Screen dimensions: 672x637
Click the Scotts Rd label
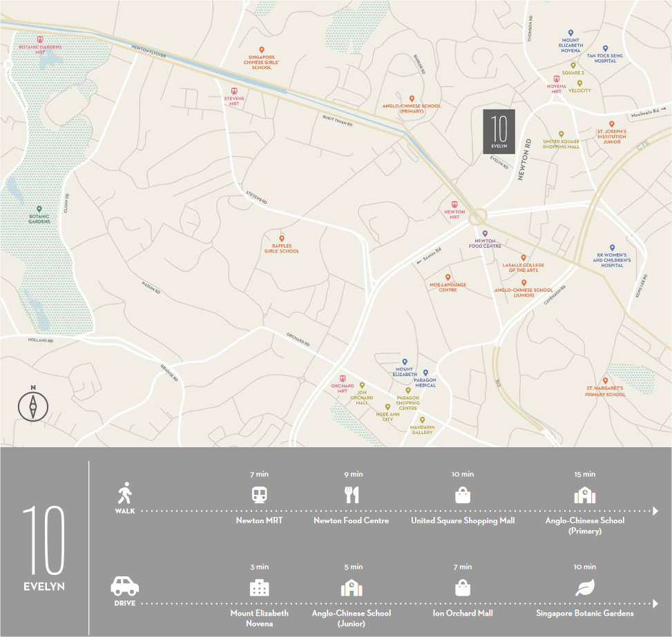pos(429,256)
